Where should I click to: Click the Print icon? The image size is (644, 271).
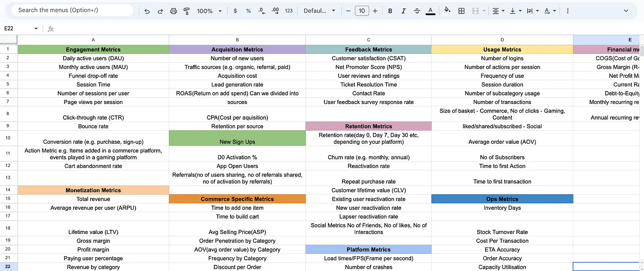pyautogui.click(x=174, y=10)
